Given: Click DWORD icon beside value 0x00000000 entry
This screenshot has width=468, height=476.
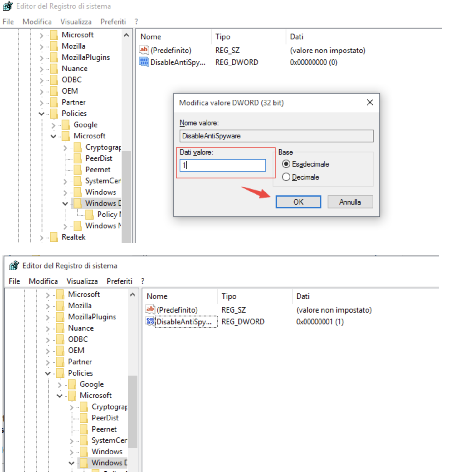Looking at the screenshot, I should 144,62.
